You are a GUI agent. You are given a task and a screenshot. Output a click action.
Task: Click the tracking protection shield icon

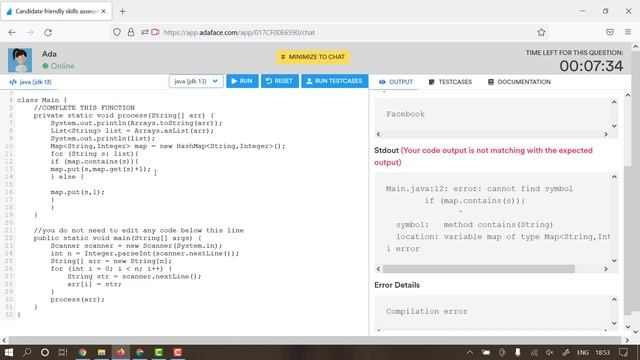tap(117, 32)
